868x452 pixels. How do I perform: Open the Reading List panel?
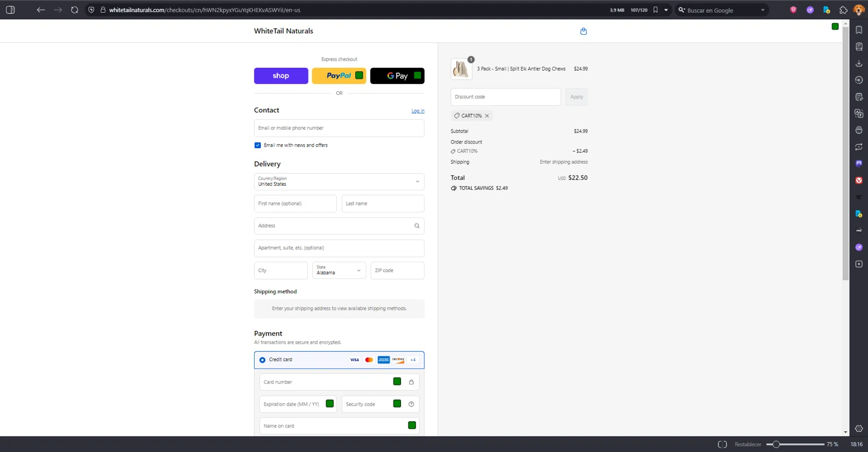[859, 47]
